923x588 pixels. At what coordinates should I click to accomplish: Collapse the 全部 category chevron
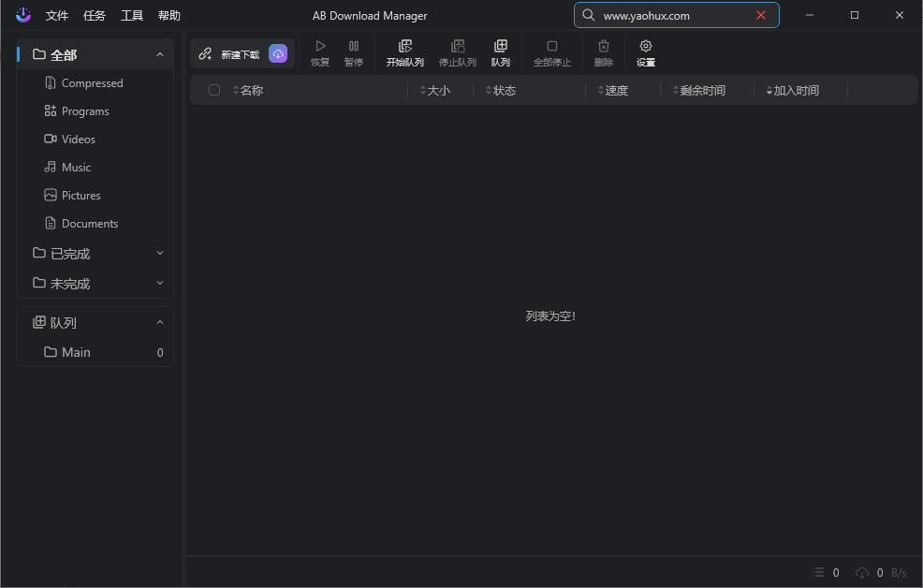click(x=160, y=54)
